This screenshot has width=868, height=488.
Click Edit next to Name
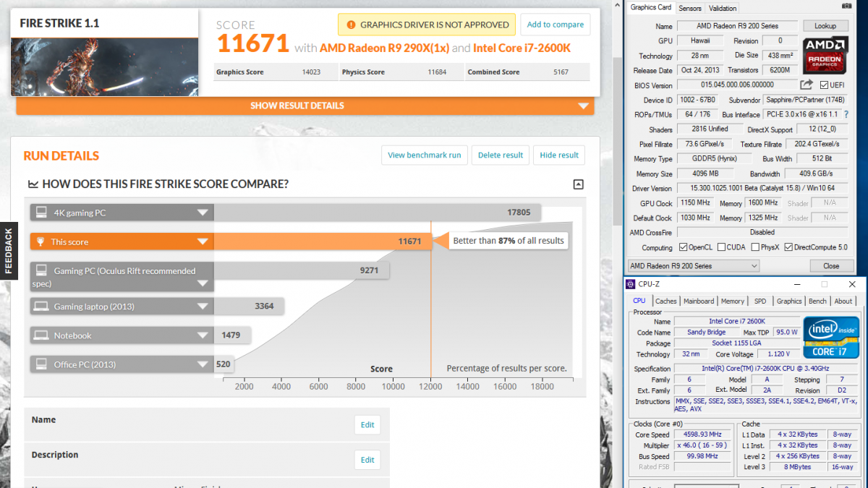tap(367, 425)
